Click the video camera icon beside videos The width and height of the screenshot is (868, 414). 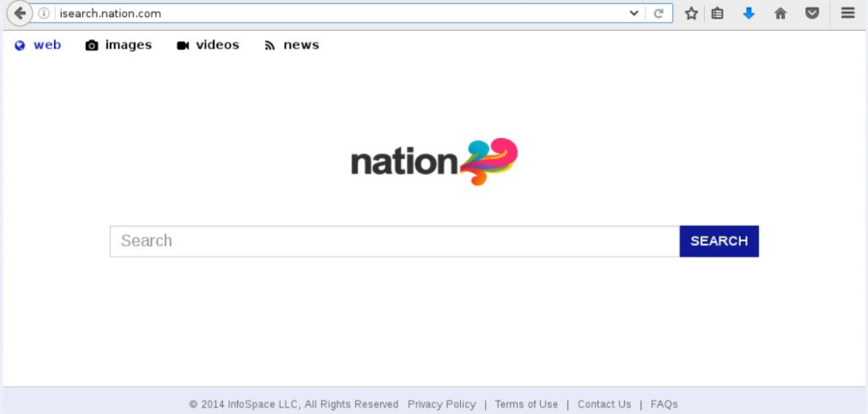[182, 45]
